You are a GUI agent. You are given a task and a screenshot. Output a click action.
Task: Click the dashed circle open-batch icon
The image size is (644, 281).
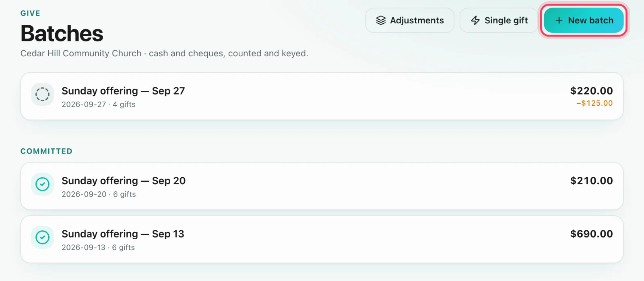42,94
